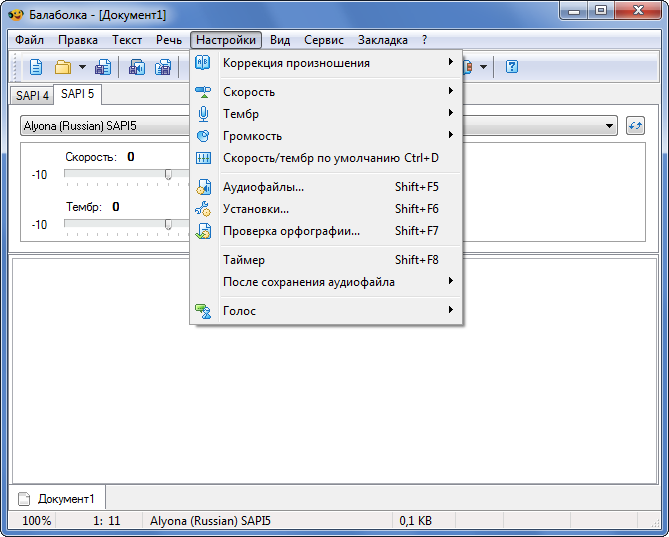Image resolution: width=669 pixels, height=537 pixels.
Task: Open the Речь menu
Action: pyautogui.click(x=169, y=40)
